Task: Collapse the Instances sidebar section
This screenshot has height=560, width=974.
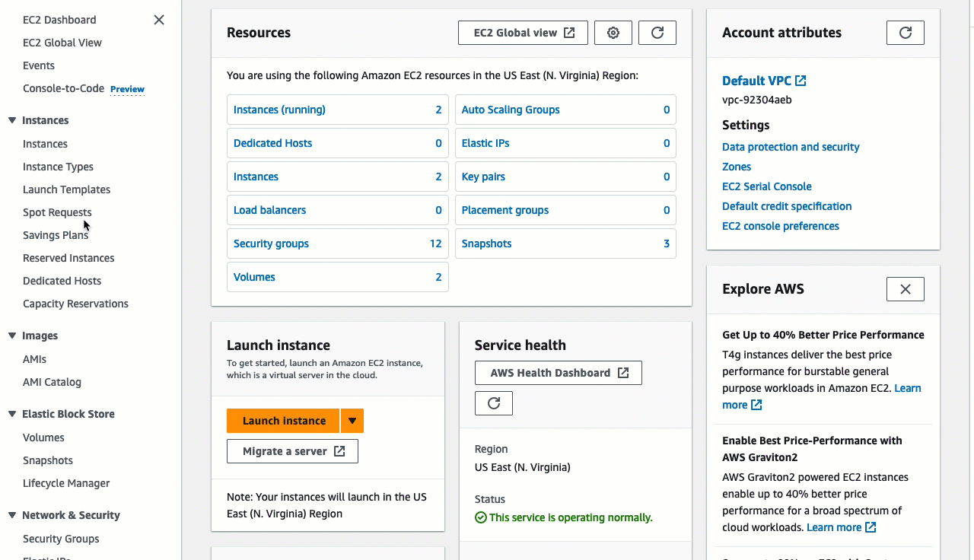Action: point(12,120)
